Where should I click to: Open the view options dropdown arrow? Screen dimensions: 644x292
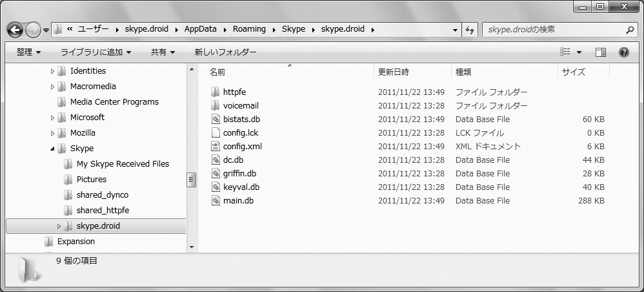(x=579, y=52)
